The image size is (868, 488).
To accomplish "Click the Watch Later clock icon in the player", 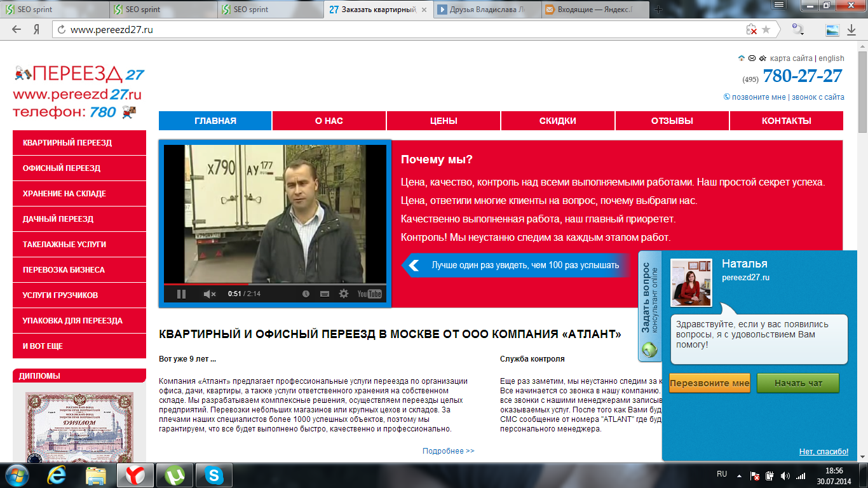I will click(306, 294).
